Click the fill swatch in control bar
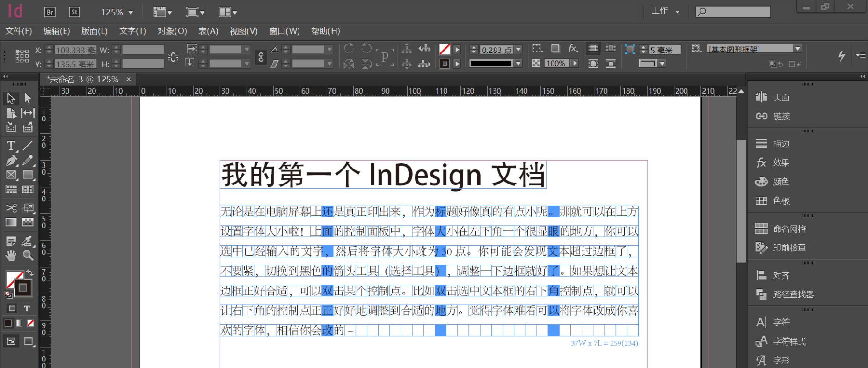Screen dimensions: 868x368 pos(445,49)
